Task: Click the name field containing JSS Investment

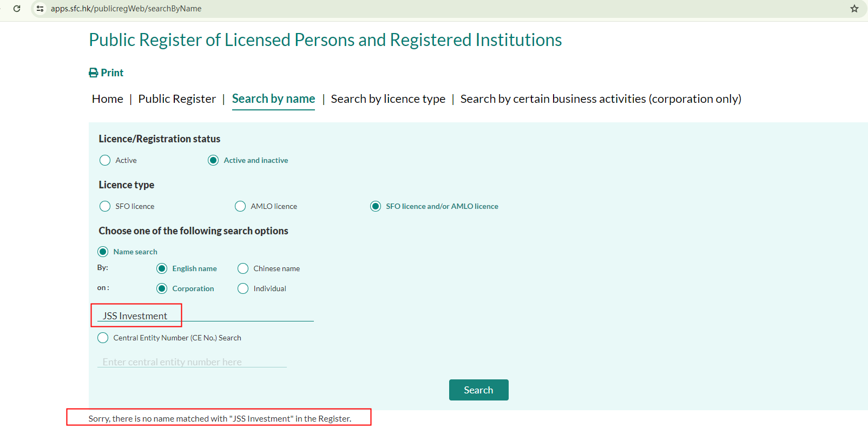Action: [206, 316]
